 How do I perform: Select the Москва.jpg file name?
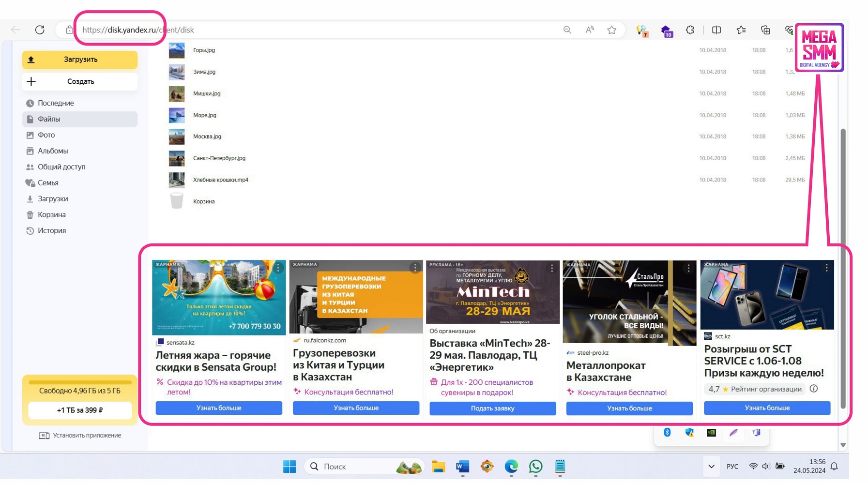(207, 136)
